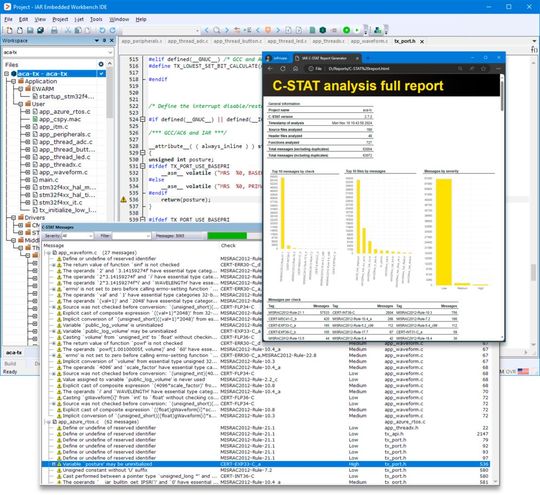Collapse app_waveform.c message group
The image size is (540, 495).
[48, 253]
